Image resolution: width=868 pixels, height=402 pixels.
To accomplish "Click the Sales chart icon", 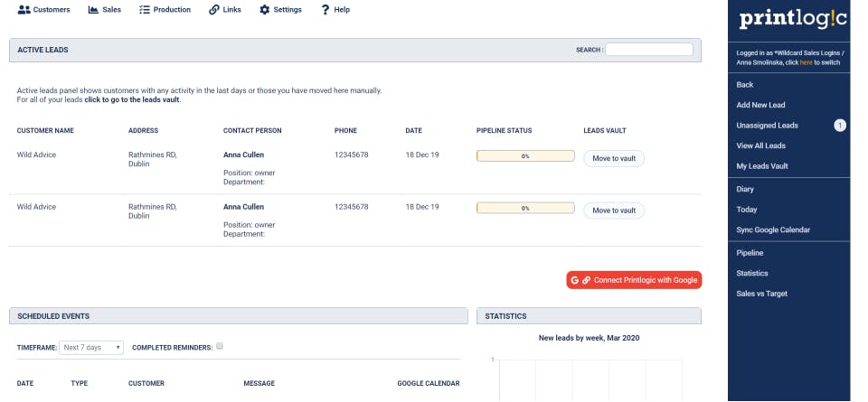I will pos(92,10).
